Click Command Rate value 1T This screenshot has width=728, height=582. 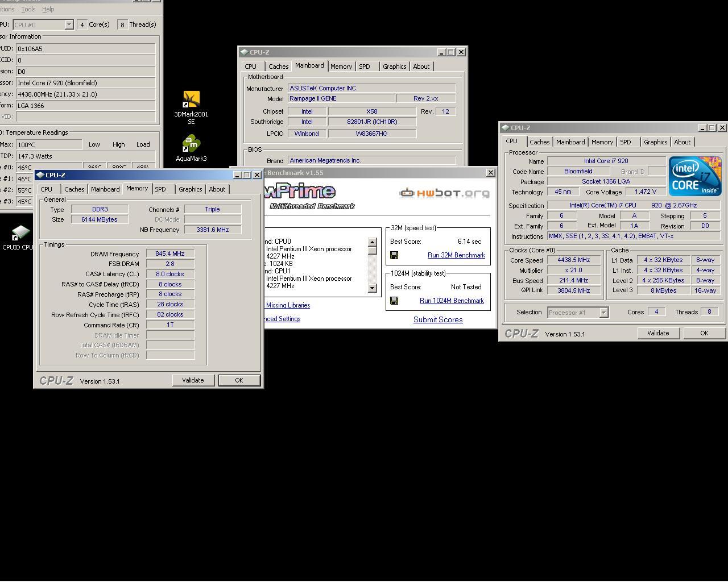[170, 325]
